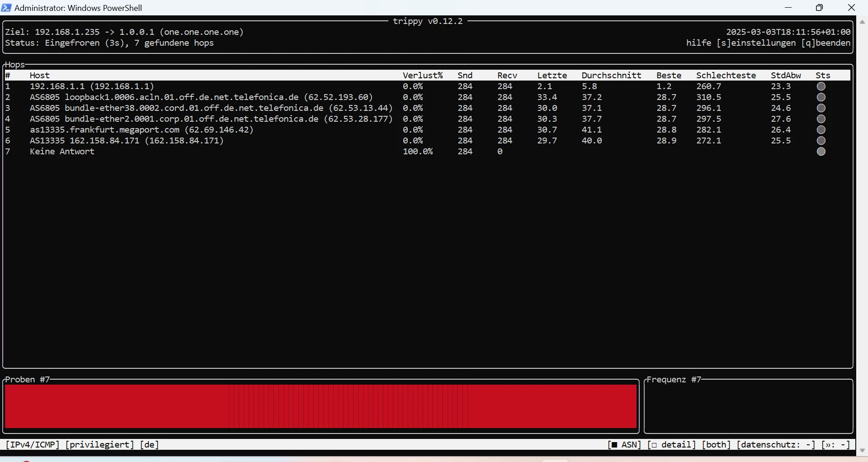Viewport: 868px width, 462px height.
Task: Click the Verlust% column header
Action: (423, 76)
